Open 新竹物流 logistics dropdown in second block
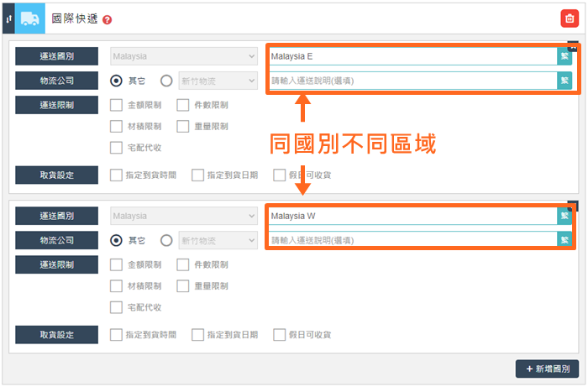 pyautogui.click(x=218, y=240)
